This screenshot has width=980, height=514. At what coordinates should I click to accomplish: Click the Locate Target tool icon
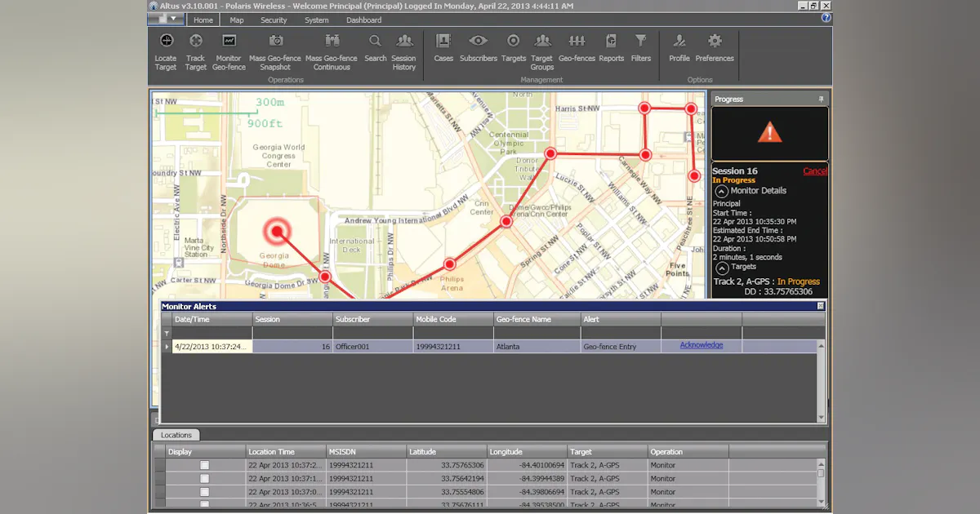(x=166, y=41)
